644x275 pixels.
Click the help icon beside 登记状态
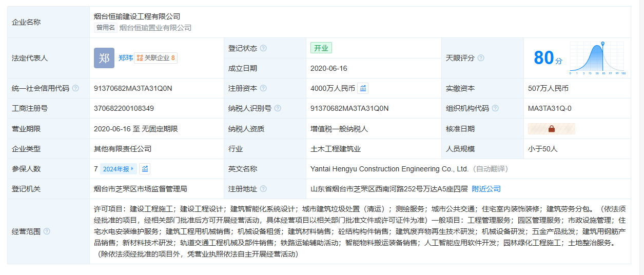coord(263,48)
